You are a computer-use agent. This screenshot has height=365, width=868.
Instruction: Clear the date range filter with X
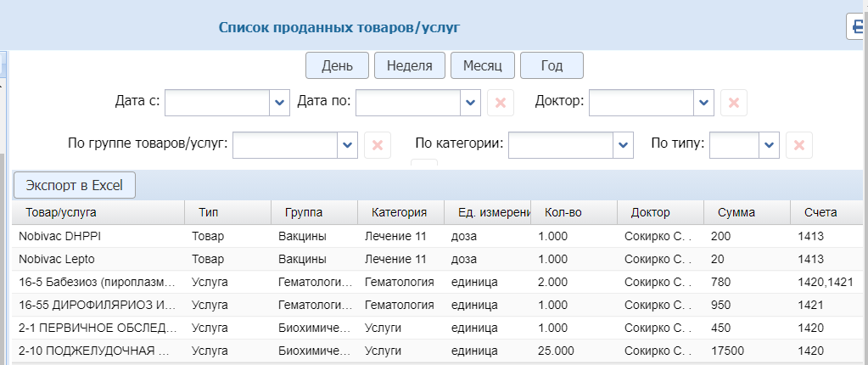coord(500,103)
